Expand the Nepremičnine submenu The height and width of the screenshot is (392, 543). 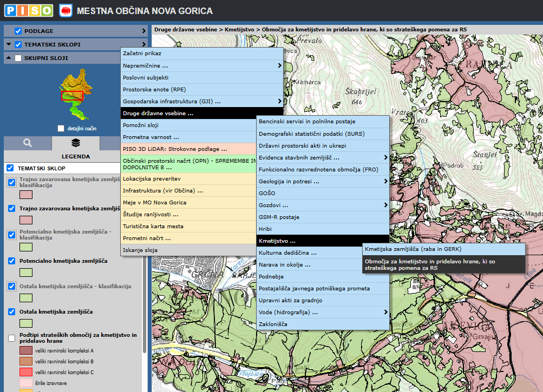pyautogui.click(x=279, y=65)
